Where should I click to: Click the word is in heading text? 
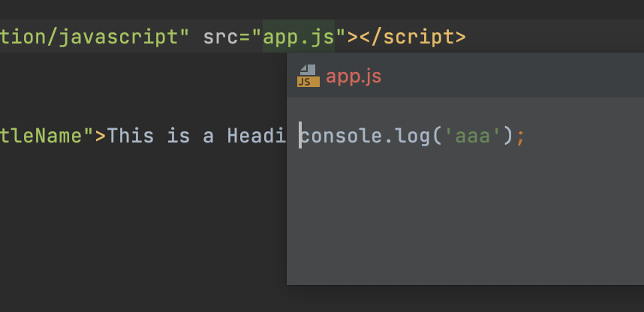[x=179, y=136]
